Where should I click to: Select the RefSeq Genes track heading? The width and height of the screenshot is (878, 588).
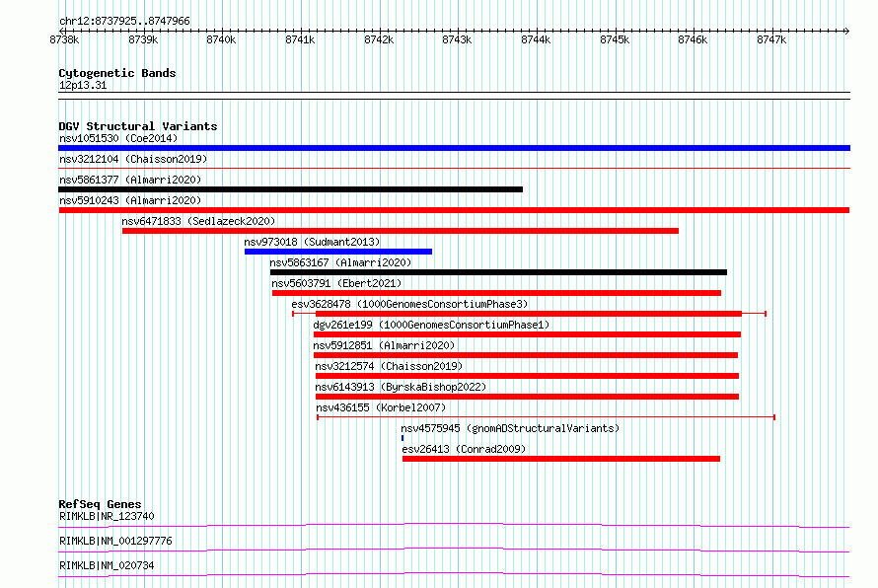pos(100,504)
